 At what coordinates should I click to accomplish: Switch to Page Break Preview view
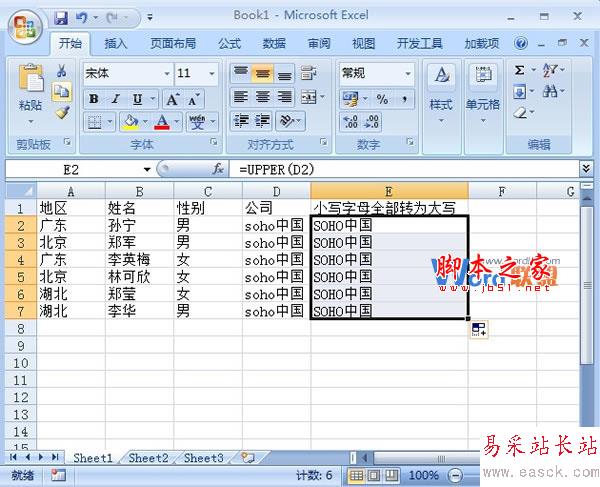(x=391, y=476)
